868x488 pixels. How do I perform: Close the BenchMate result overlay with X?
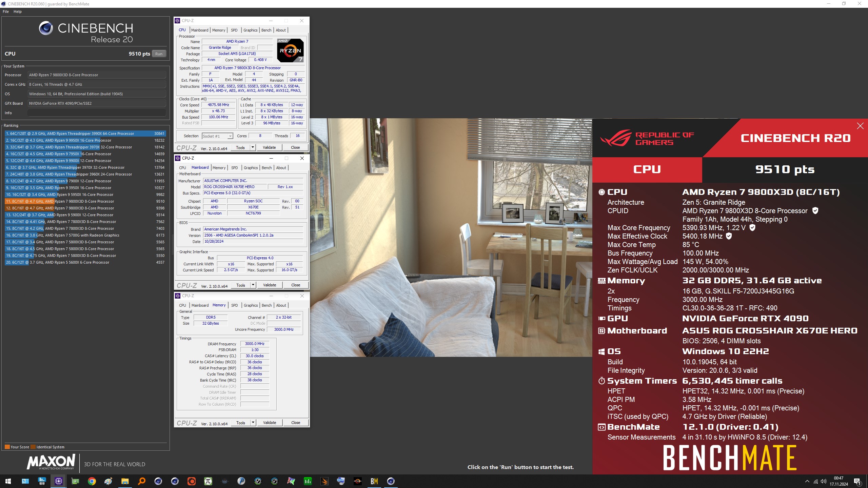click(860, 126)
